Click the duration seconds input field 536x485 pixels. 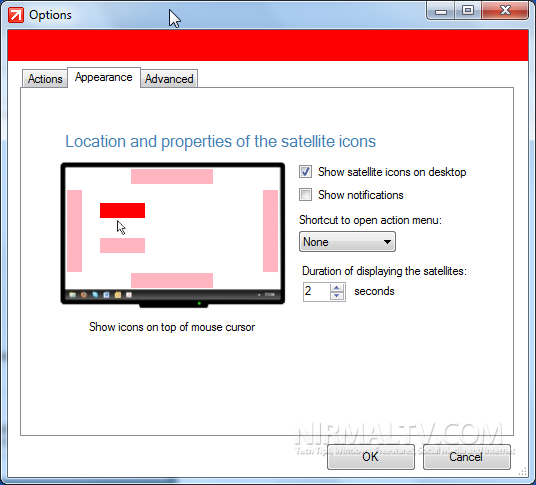(317, 292)
